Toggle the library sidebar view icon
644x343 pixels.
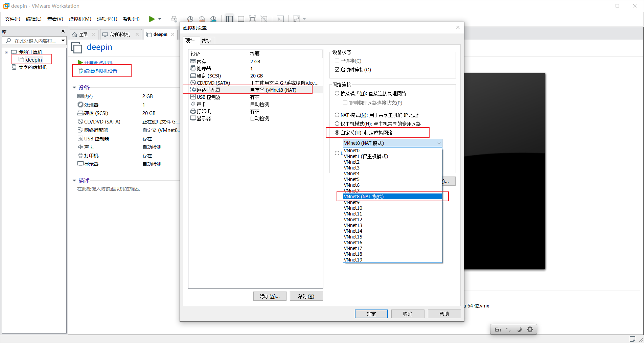229,19
